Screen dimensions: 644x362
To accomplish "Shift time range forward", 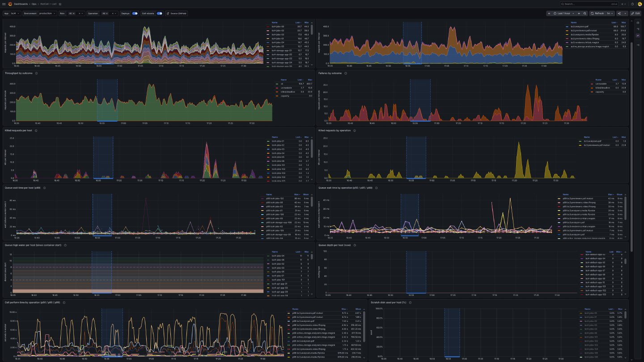I will click(579, 13).
